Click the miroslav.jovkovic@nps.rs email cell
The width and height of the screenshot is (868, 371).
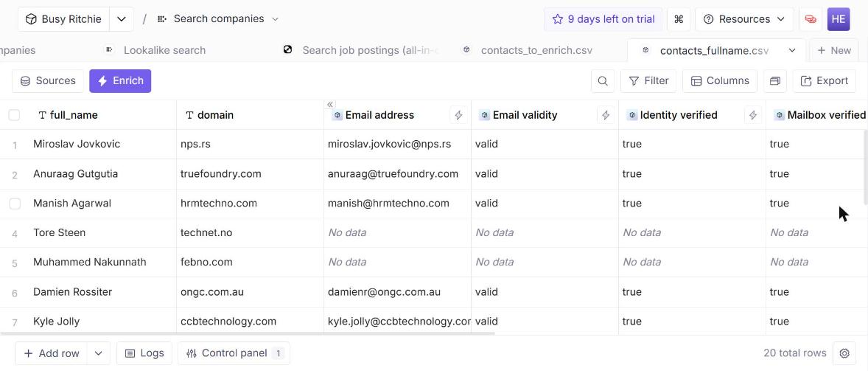tap(397, 145)
